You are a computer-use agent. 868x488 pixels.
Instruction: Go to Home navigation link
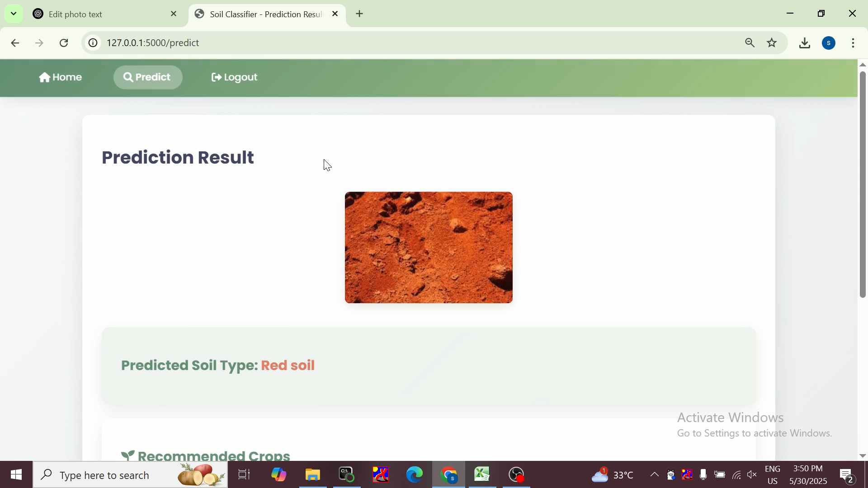(61, 78)
